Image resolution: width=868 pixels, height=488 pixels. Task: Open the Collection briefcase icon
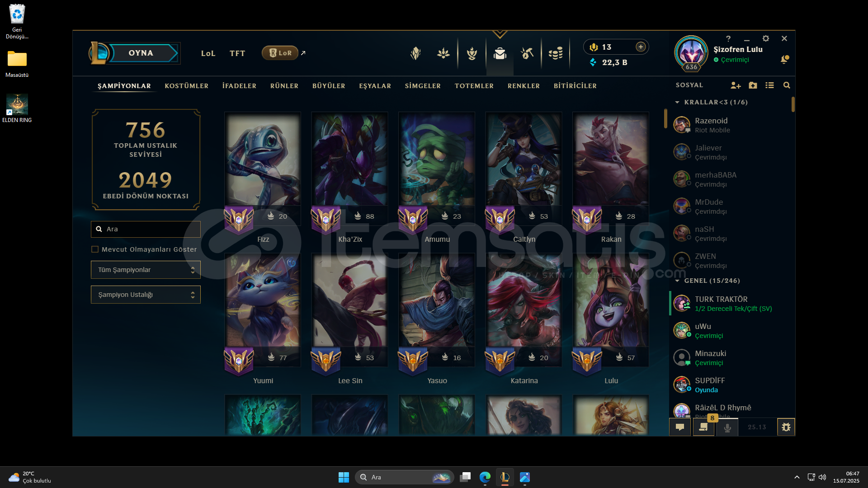coord(500,54)
